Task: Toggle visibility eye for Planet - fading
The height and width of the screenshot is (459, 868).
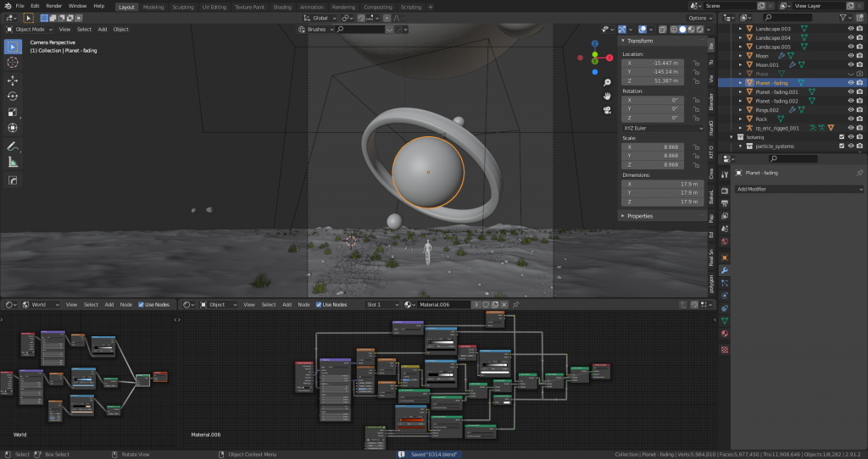Action: tap(851, 83)
